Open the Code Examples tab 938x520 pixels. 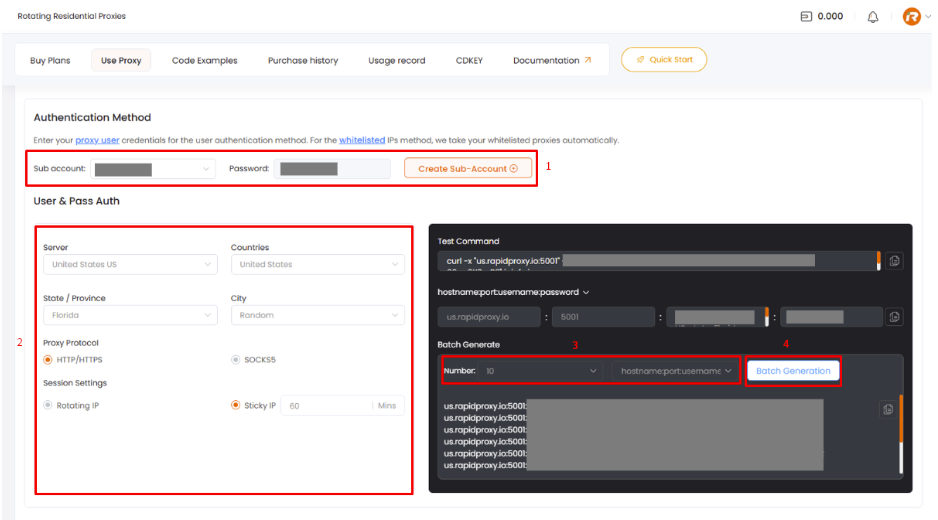pyautogui.click(x=205, y=60)
